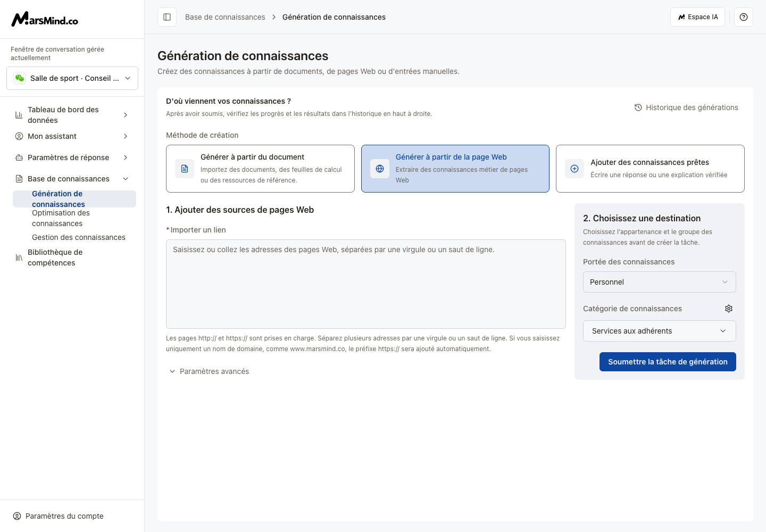Toggle the sidebar panel icon
Screen dimensions: 766x532
[x=167, y=17]
